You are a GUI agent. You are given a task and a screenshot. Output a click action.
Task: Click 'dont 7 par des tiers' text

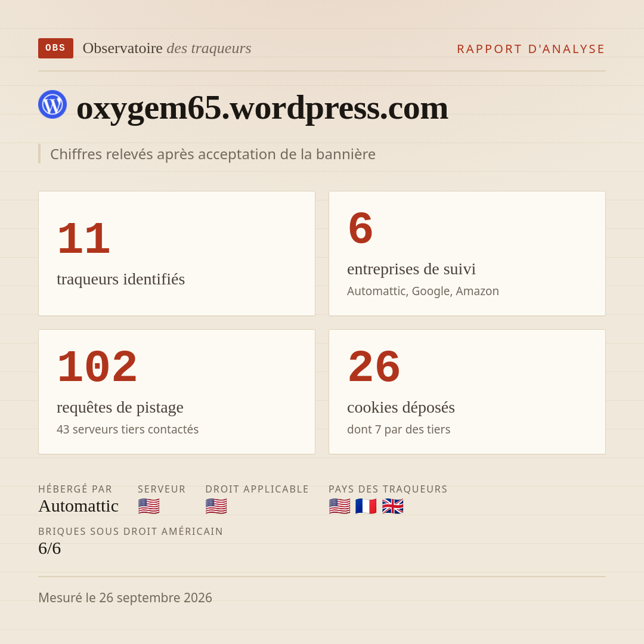399,429
